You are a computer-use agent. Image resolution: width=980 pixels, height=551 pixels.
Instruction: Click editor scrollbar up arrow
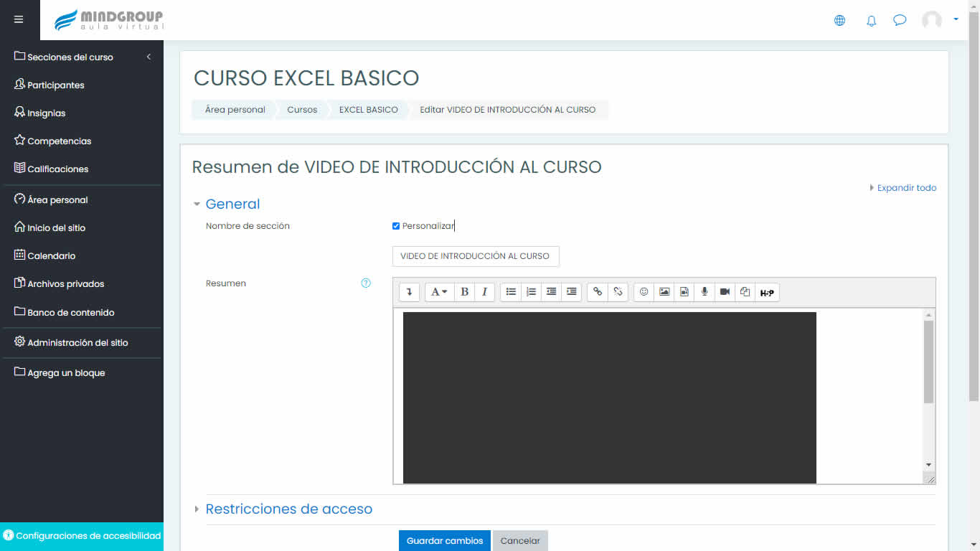click(x=929, y=314)
